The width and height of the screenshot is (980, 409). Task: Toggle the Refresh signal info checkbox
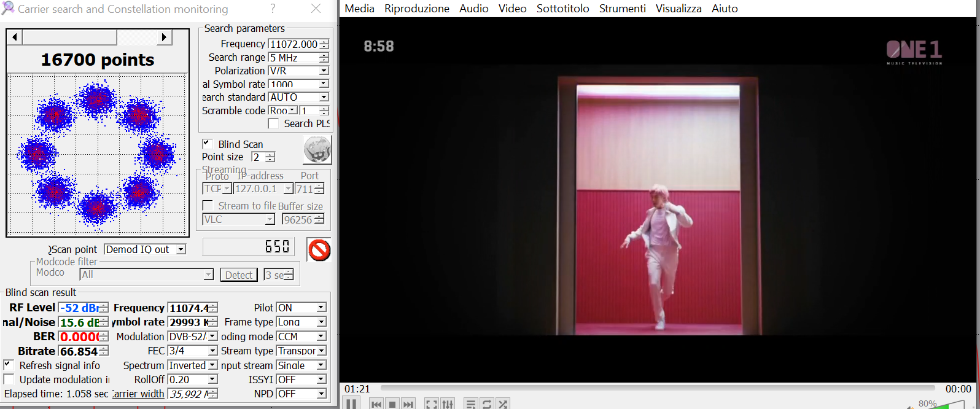(9, 365)
